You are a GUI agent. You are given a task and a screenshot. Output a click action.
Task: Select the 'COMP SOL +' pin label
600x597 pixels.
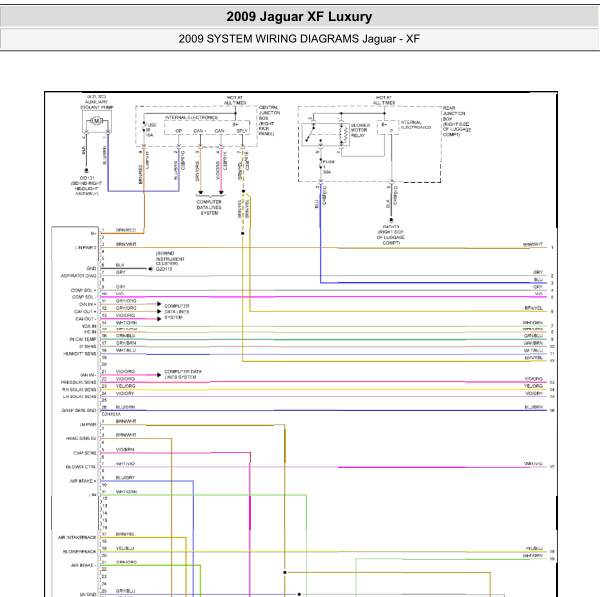pos(83,290)
